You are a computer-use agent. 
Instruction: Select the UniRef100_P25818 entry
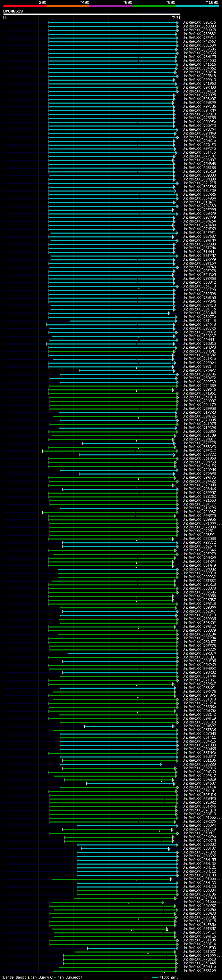[x=199, y=76]
